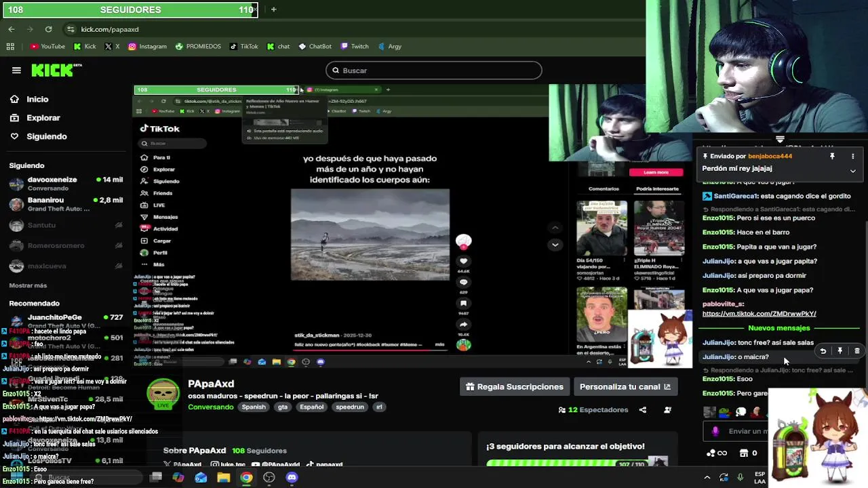The width and height of the screenshot is (868, 488).
Task: Open site info icon in address bar
Action: (71, 29)
